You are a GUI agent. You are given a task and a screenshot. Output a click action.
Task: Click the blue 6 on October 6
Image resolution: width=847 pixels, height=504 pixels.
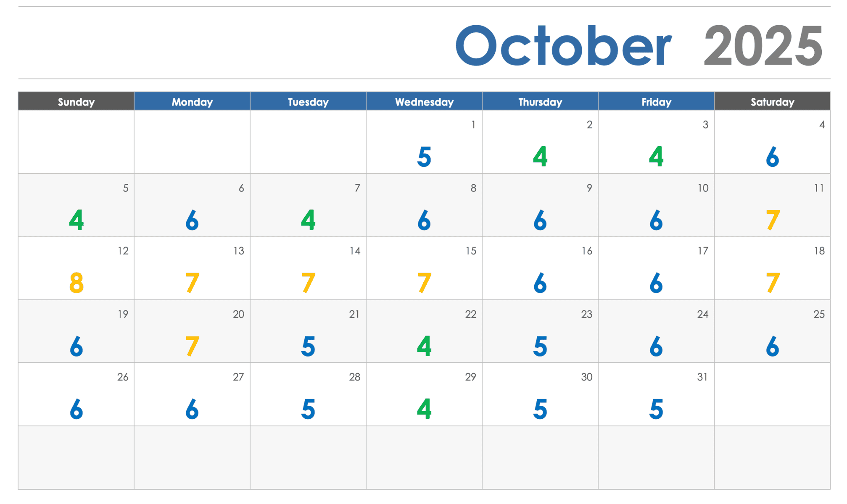[192, 220]
